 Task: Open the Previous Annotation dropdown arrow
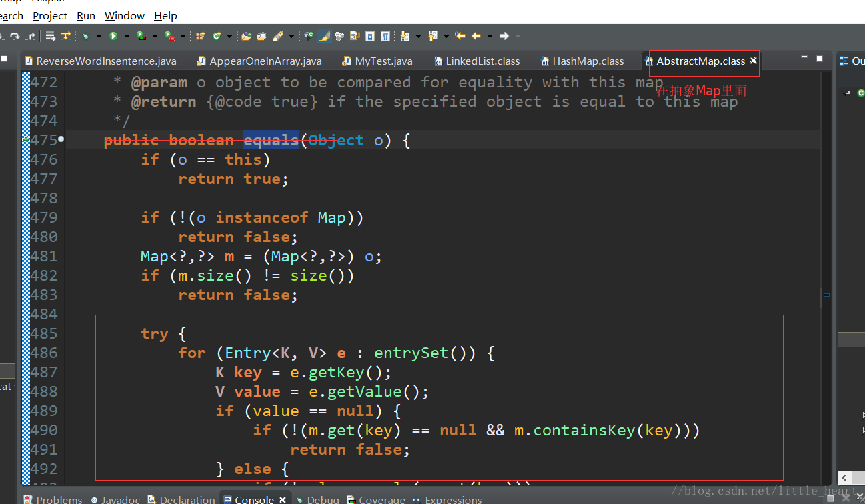[446, 36]
